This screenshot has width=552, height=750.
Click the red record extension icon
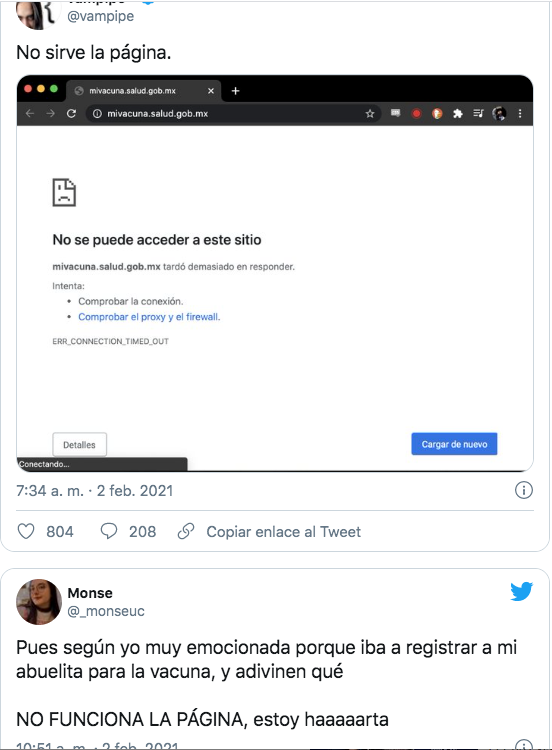416,114
